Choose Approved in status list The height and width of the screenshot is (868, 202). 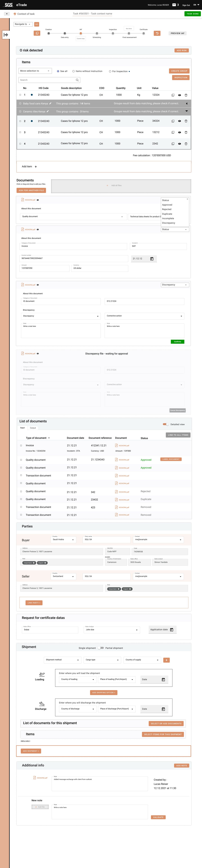(167, 205)
